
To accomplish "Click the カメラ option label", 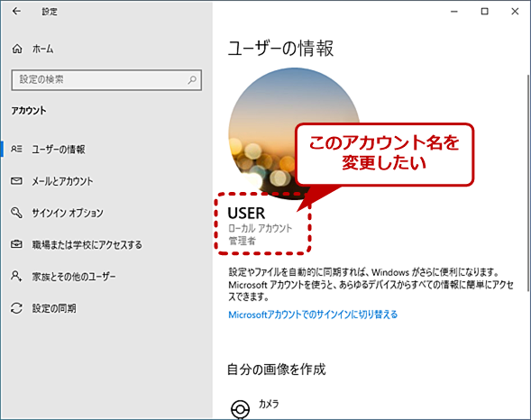I will coord(269,404).
